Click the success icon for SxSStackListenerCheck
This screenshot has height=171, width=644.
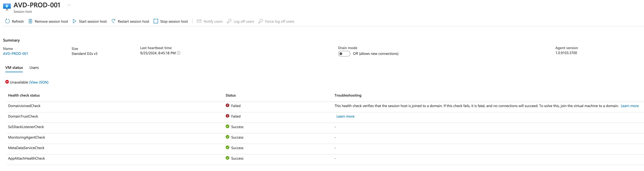pyautogui.click(x=227, y=127)
